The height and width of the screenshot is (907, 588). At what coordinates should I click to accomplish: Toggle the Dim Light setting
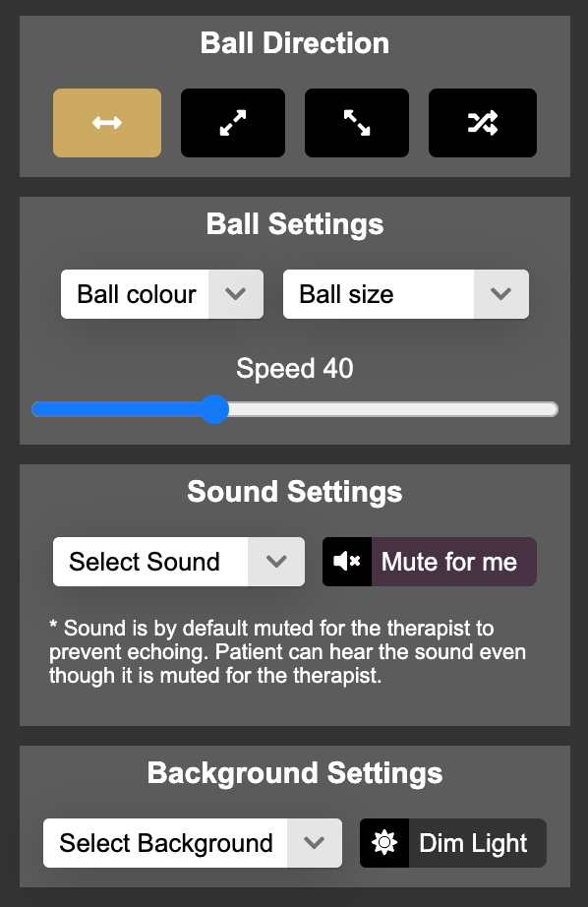[452, 842]
